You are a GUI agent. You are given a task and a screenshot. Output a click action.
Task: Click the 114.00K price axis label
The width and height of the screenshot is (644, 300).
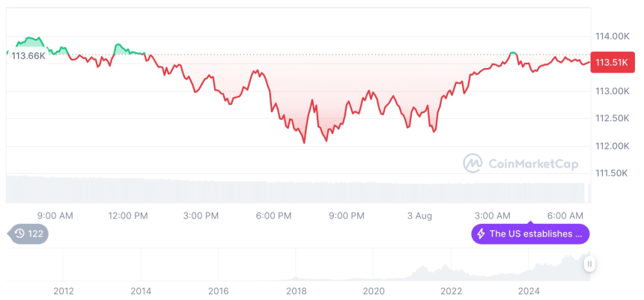click(x=613, y=36)
